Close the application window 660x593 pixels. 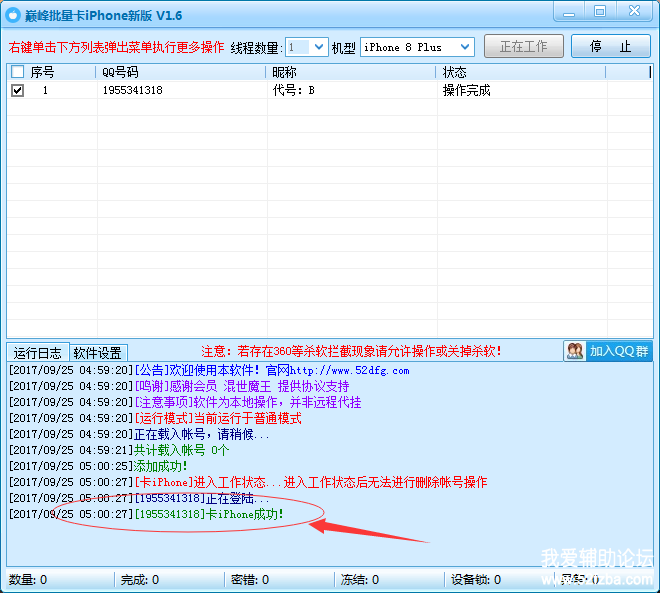pos(635,11)
